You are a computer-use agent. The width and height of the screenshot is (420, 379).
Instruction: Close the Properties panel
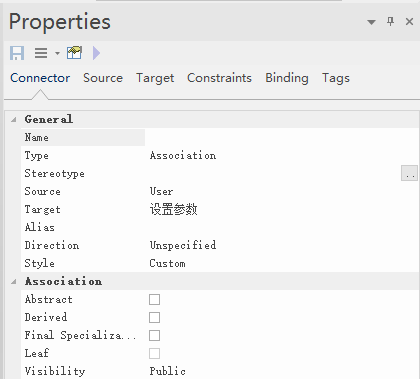409,22
